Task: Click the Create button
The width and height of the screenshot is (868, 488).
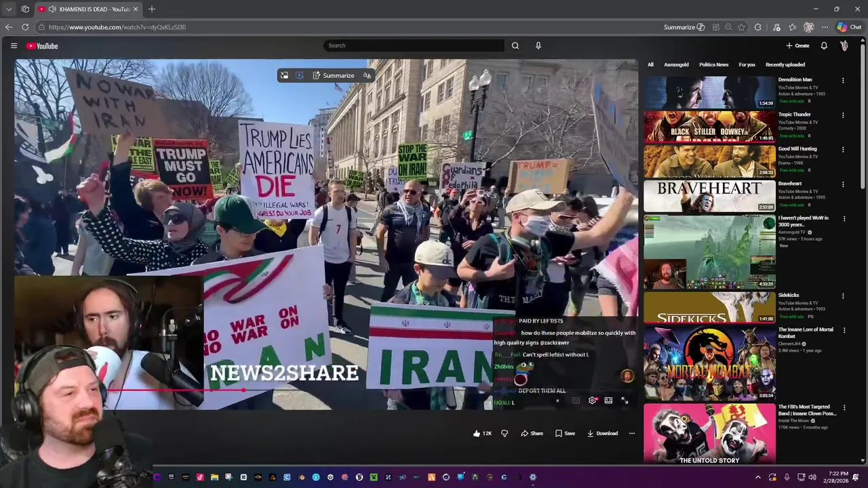Action: coord(797,45)
